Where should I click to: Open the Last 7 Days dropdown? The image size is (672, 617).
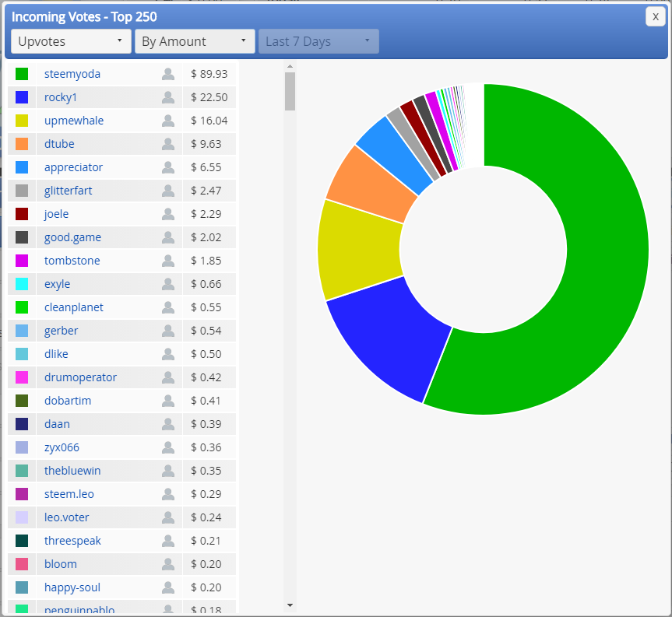(318, 41)
